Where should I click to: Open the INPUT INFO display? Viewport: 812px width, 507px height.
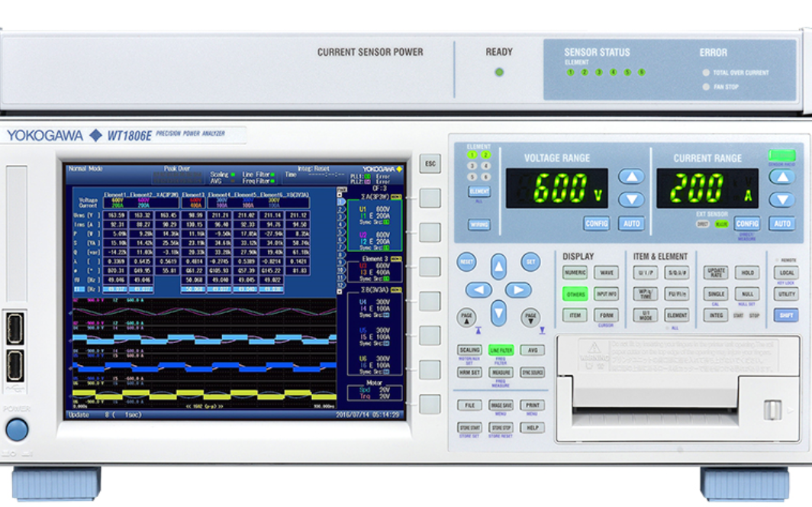(x=607, y=294)
